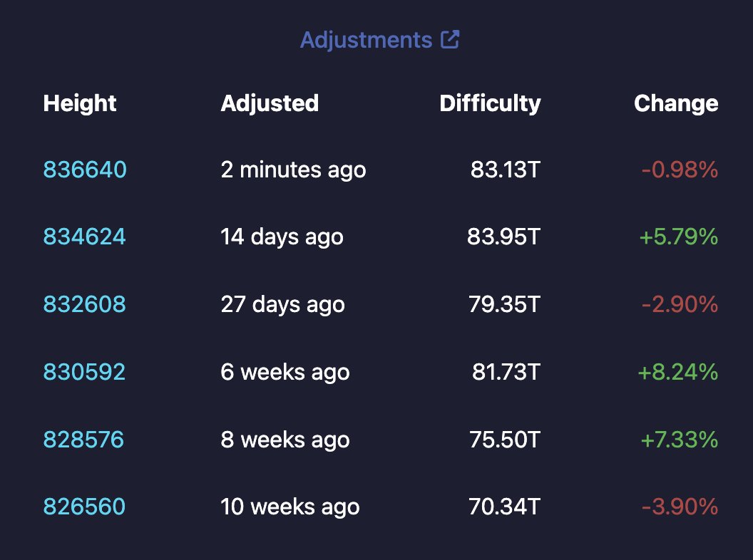Click the +5.79% change value

[678, 237]
